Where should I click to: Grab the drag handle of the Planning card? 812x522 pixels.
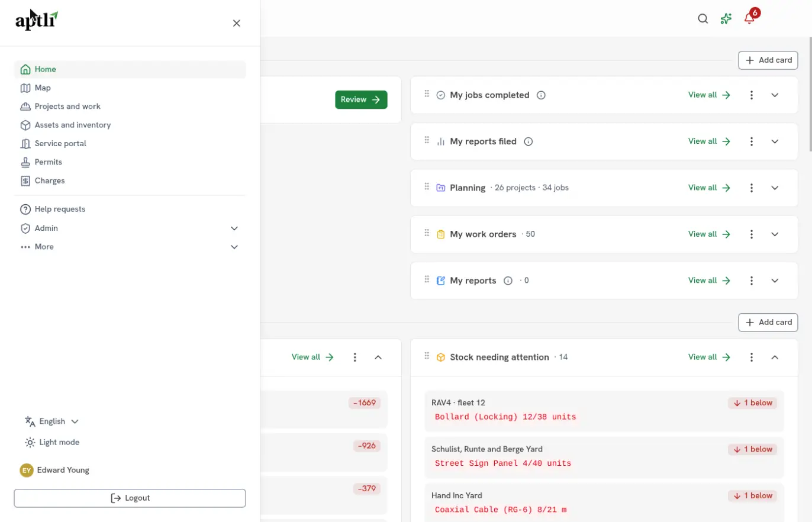coord(427,187)
